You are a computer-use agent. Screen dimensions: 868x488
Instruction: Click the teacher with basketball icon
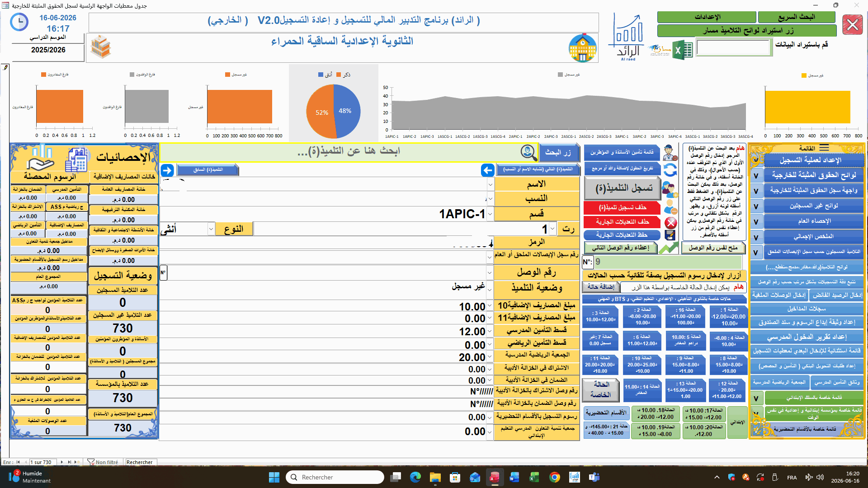670,153
